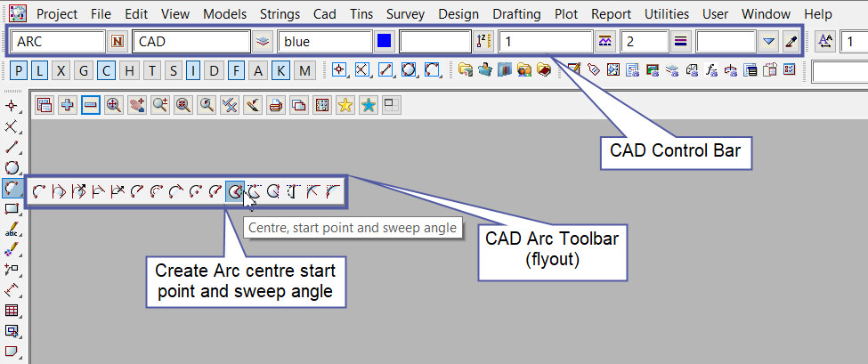Click the CAD model input field
The height and width of the screenshot is (364, 868).
(x=191, y=42)
